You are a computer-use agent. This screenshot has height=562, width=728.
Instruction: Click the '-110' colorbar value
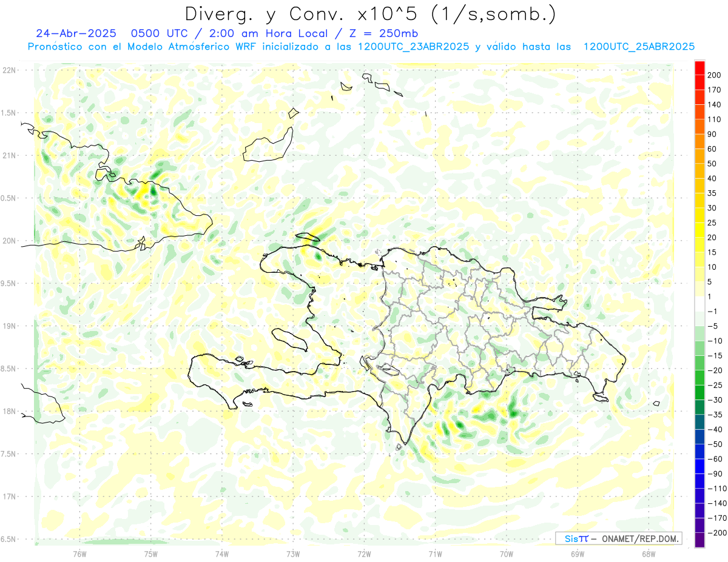tap(716, 489)
